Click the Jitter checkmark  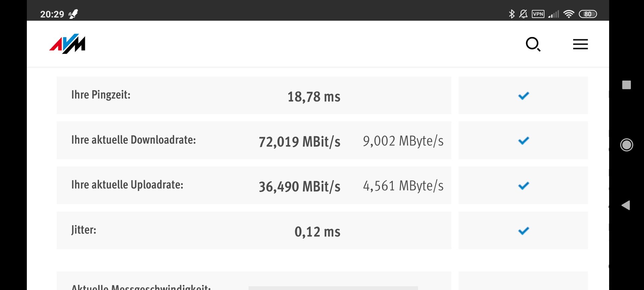tap(523, 231)
